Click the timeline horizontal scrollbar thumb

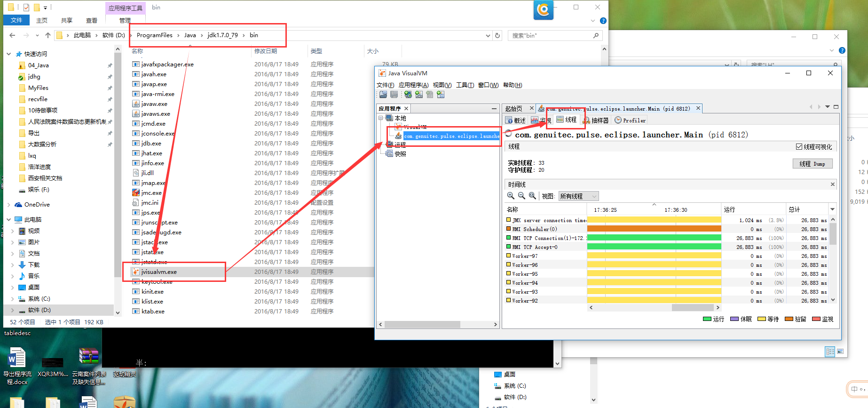[693, 308]
